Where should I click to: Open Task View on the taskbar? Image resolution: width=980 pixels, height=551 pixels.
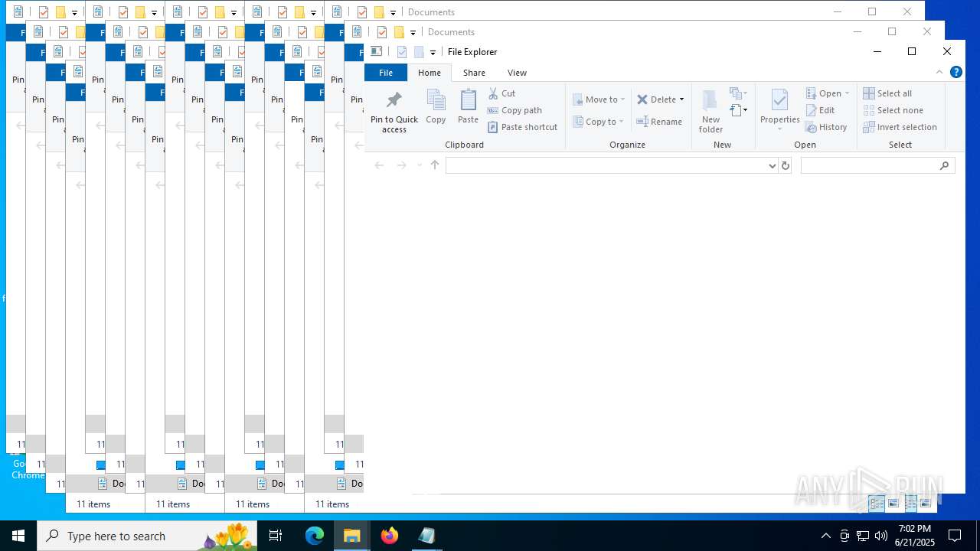(276, 536)
